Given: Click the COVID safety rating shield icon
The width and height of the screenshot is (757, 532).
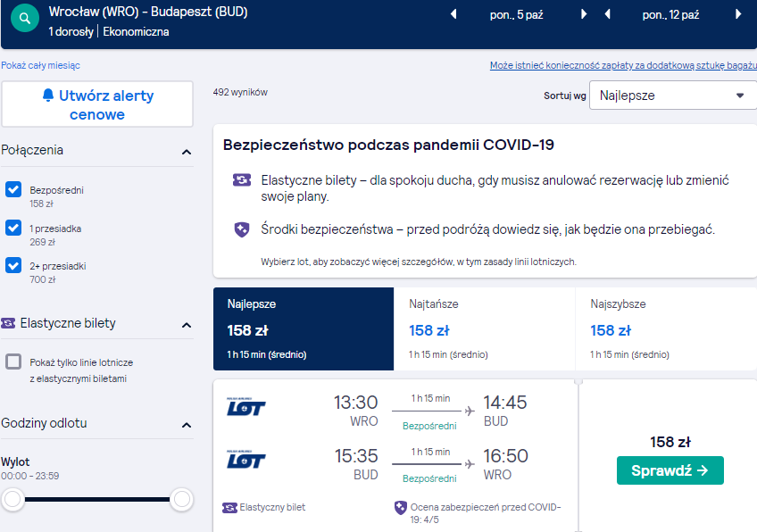Looking at the screenshot, I should tap(400, 508).
